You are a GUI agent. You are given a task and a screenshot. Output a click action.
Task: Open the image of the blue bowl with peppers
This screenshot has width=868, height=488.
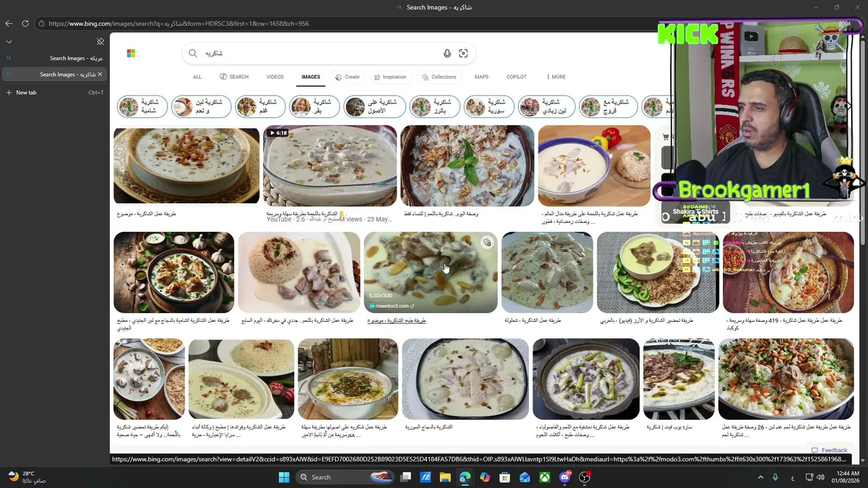point(594,165)
